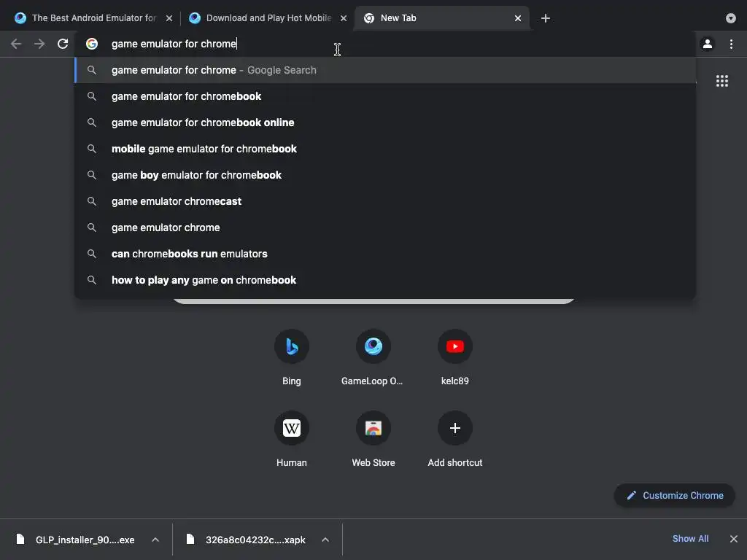This screenshot has width=747, height=560.
Task: Reload the page with the refresh icon
Action: [63, 44]
